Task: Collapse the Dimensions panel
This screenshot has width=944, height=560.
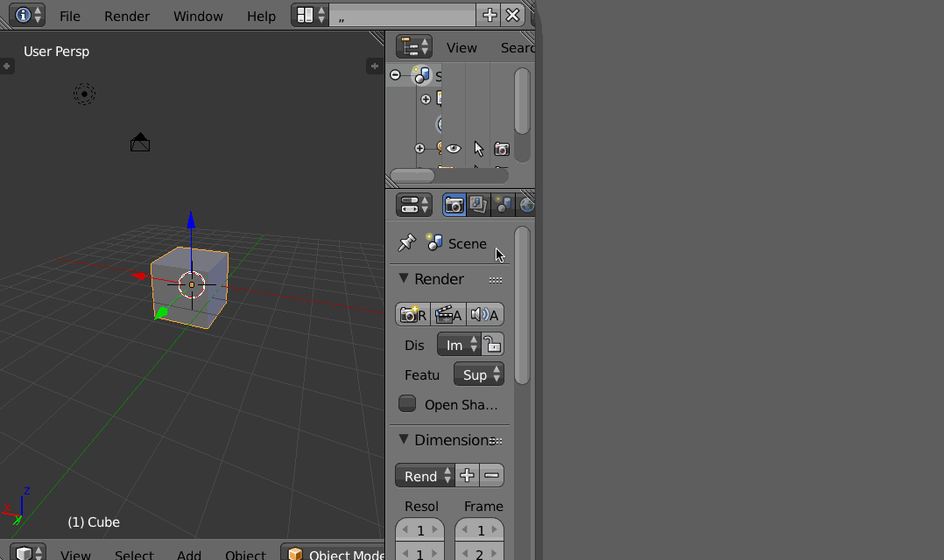Action: (x=404, y=438)
